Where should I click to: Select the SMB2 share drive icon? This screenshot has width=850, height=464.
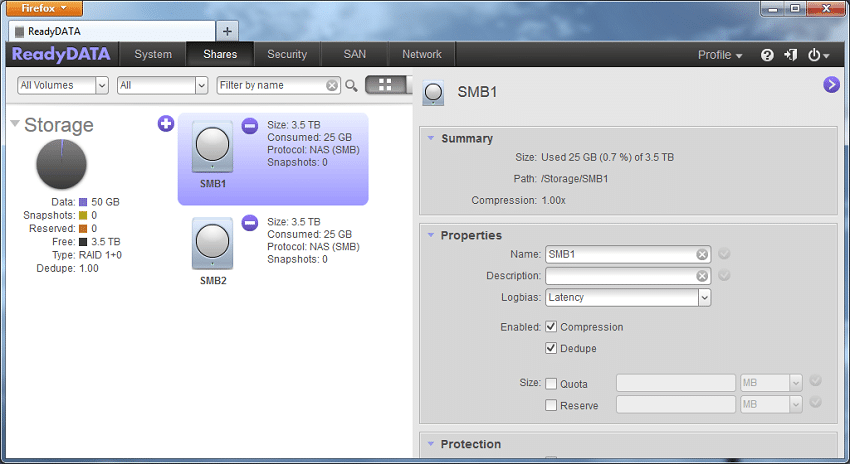[x=212, y=243]
